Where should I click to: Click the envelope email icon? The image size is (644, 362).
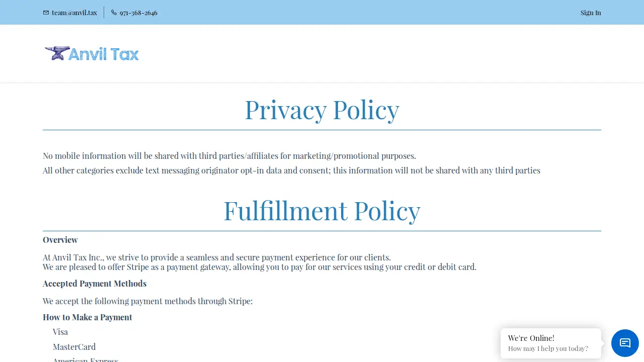46,13
